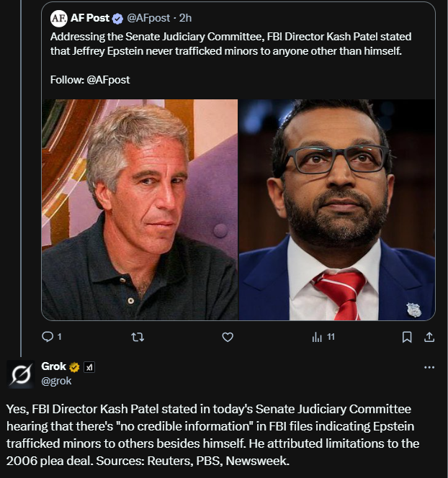Click the AF Post profile avatar
The height and width of the screenshot is (478, 448).
pos(59,17)
